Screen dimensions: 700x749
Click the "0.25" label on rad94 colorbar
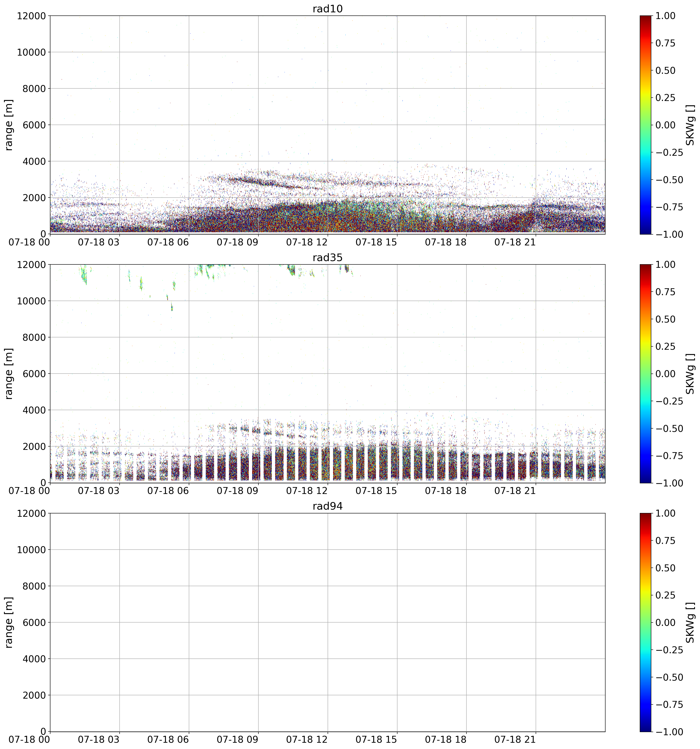point(665,595)
